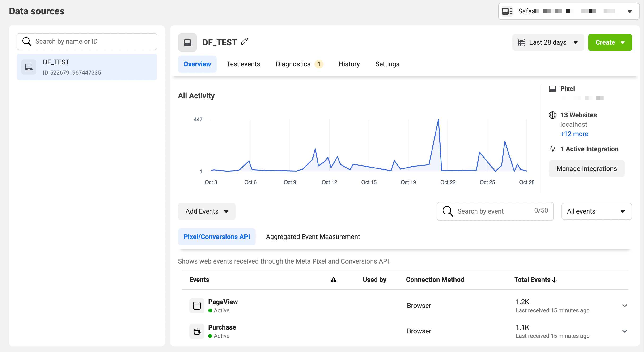Click the warning triangle column header icon
This screenshot has height=352, width=644.
pos(334,280)
